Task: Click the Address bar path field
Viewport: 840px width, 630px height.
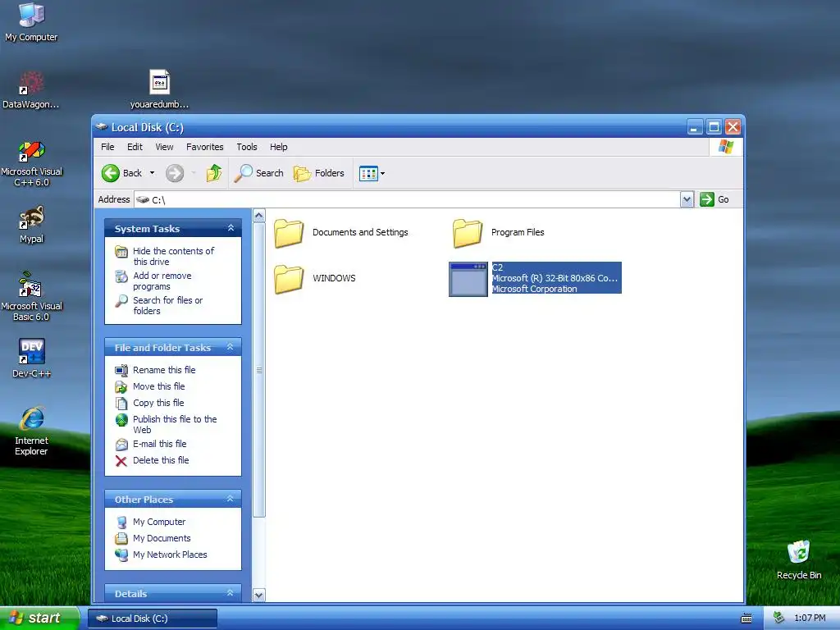Action: (x=407, y=199)
